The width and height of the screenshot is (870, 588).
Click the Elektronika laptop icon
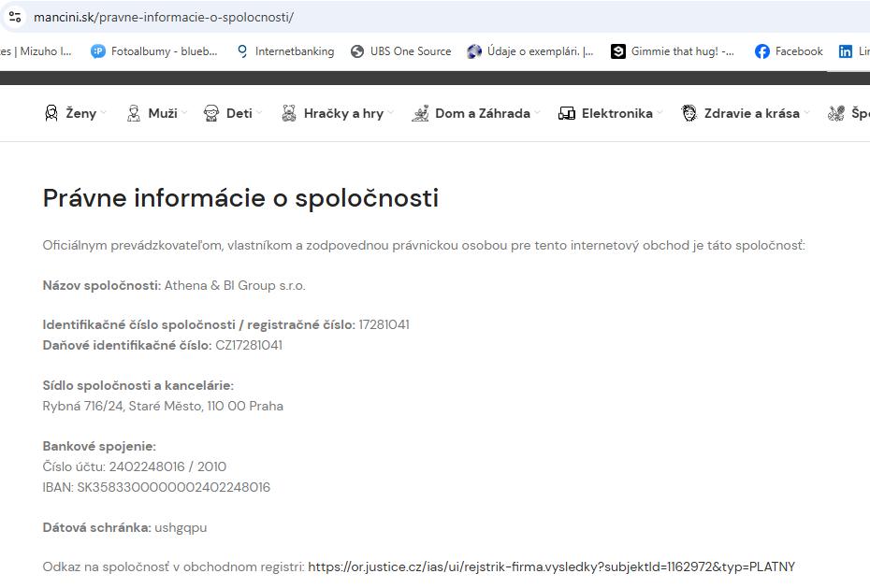(x=567, y=113)
